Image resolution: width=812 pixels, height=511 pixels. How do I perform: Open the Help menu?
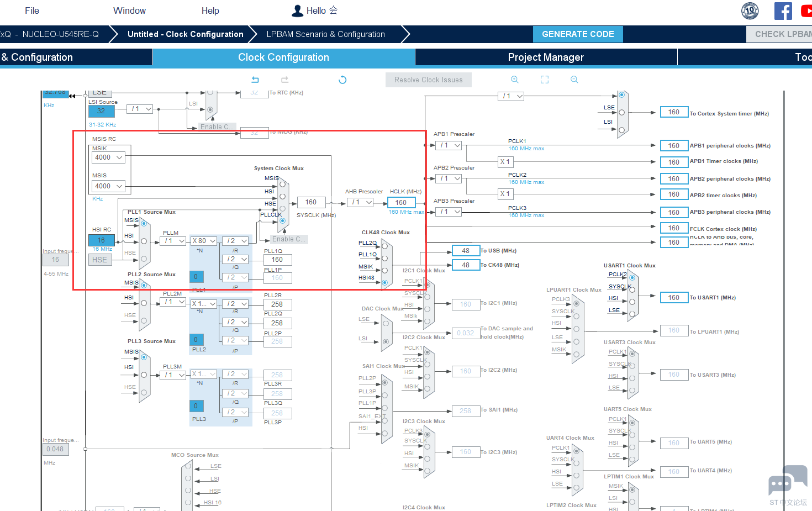[x=210, y=10]
